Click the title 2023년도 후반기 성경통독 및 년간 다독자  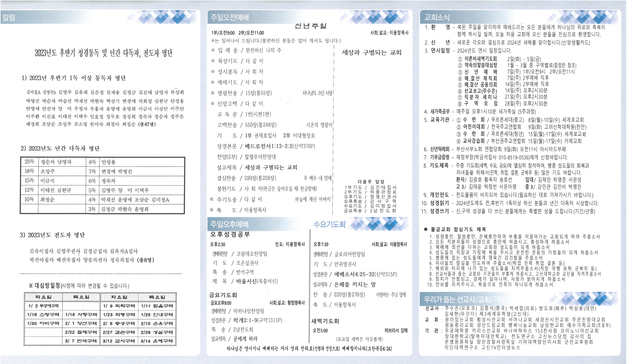pos(103,53)
